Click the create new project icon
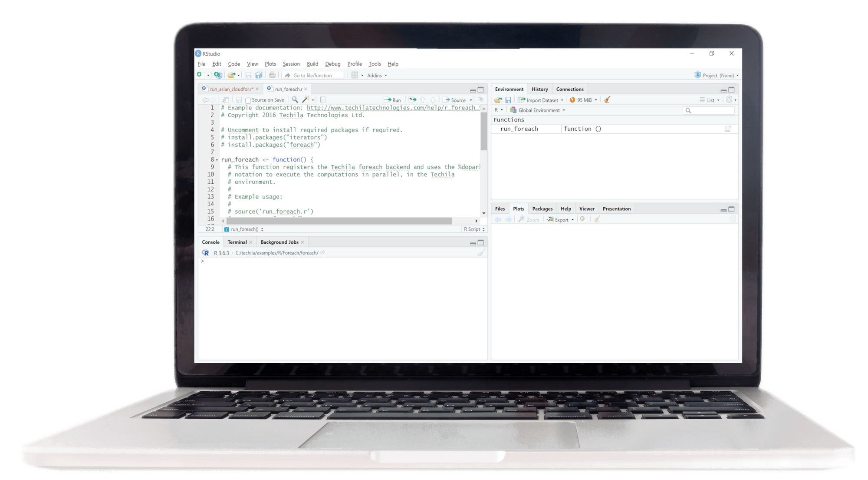The image size is (868, 480). click(218, 75)
